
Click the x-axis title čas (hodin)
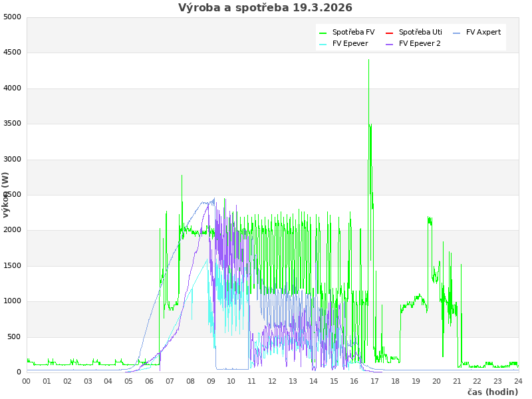(x=492, y=392)
